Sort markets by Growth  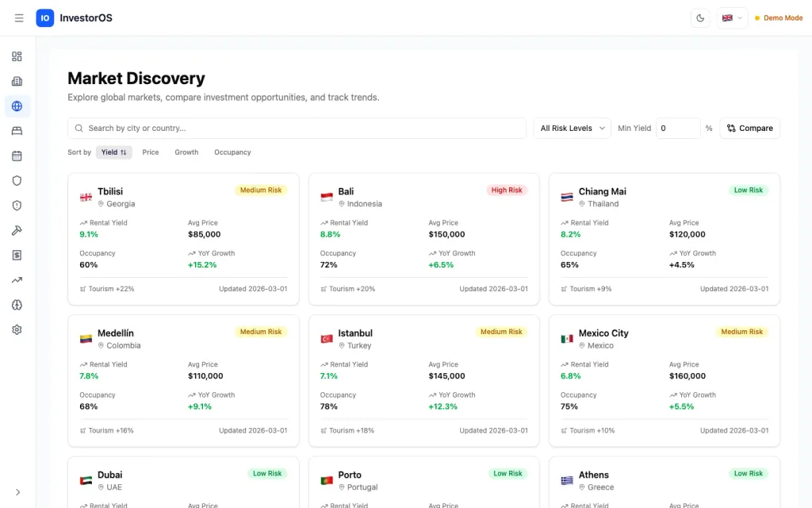point(186,152)
